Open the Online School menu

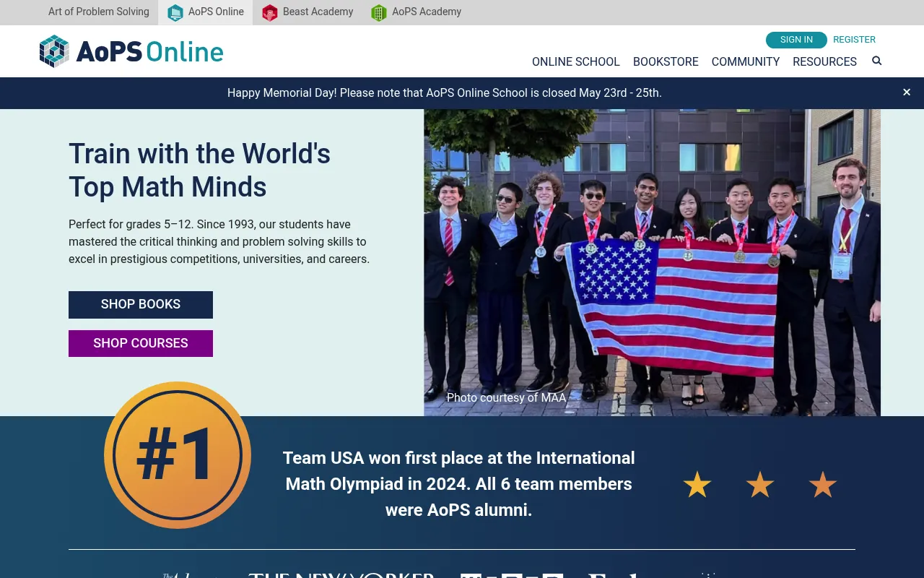click(576, 61)
